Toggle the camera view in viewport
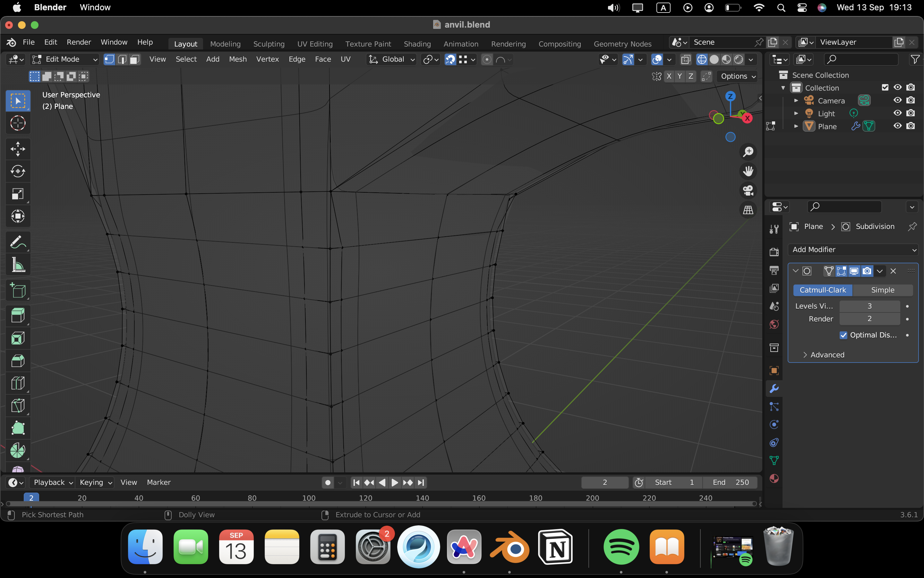The height and width of the screenshot is (578, 924). pyautogui.click(x=748, y=190)
